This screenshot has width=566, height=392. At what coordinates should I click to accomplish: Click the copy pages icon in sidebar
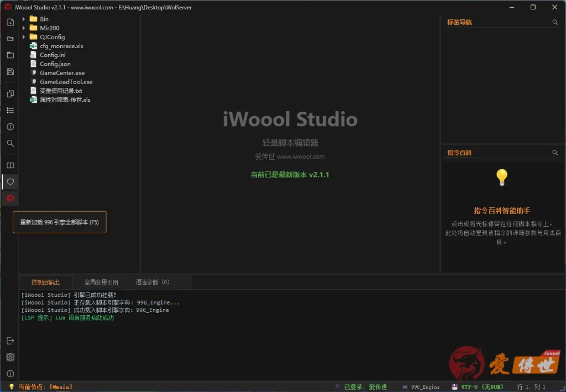pyautogui.click(x=11, y=94)
